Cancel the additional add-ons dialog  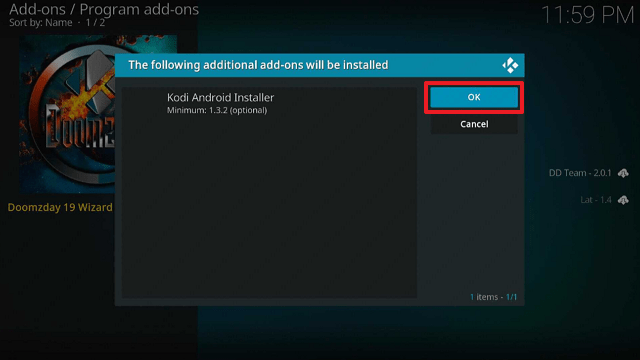(x=474, y=124)
